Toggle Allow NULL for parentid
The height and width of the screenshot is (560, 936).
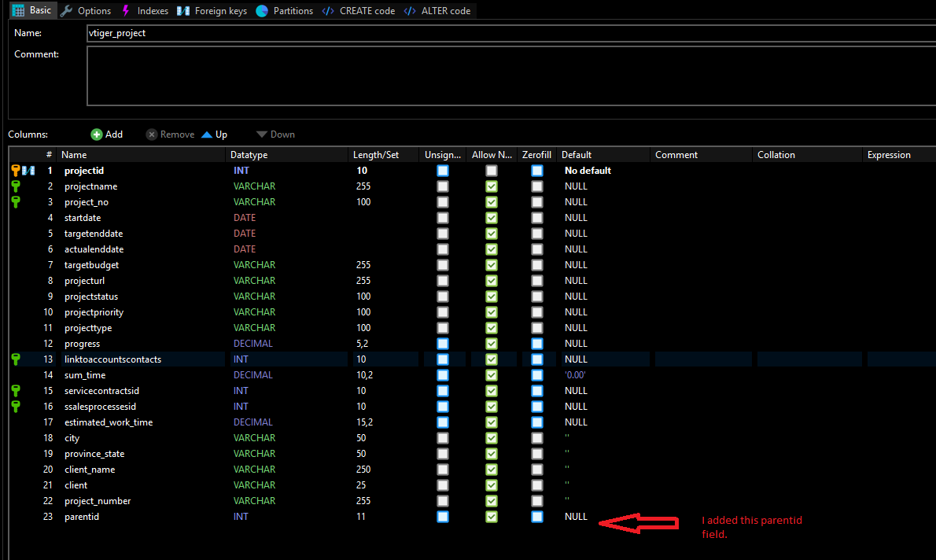pyautogui.click(x=492, y=517)
